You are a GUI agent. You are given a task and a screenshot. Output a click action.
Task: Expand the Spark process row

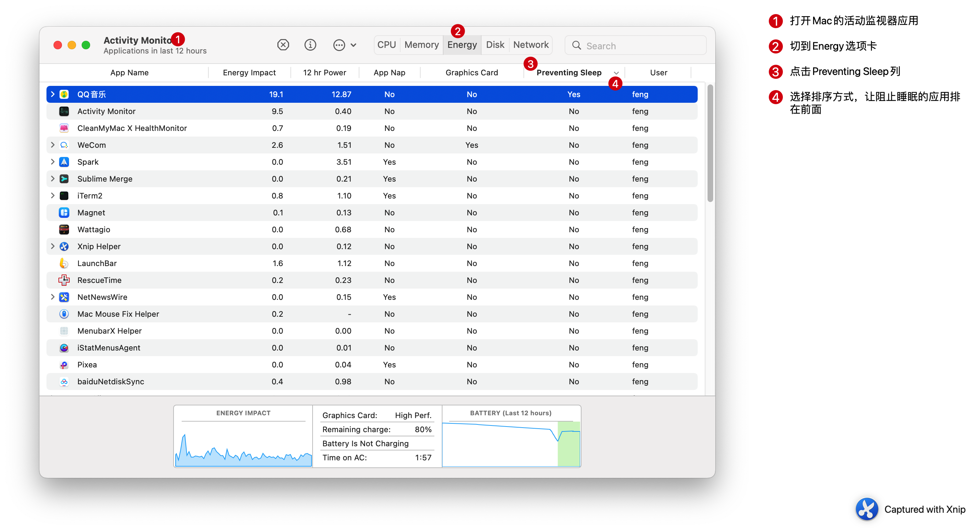(52, 162)
